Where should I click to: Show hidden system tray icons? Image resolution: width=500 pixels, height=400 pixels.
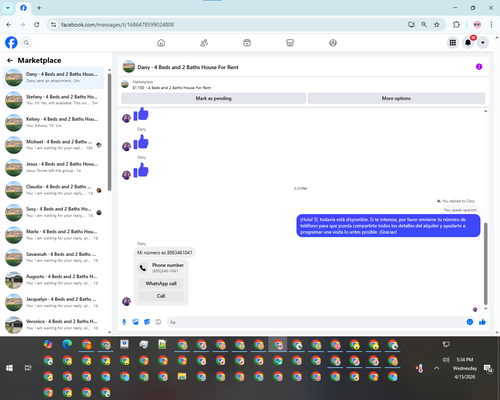pos(437,368)
